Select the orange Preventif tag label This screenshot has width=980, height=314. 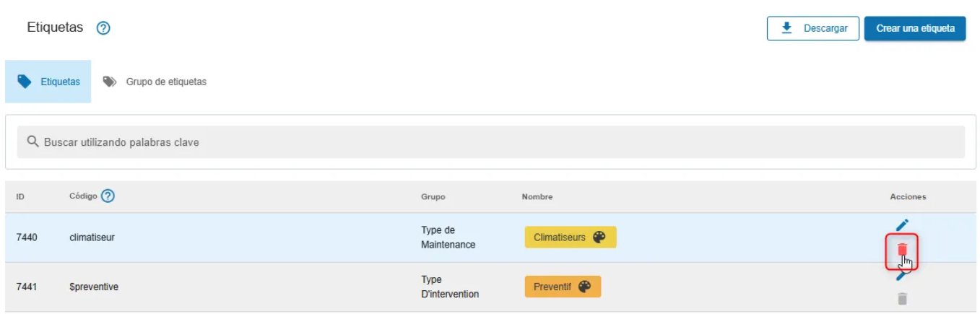click(552, 287)
